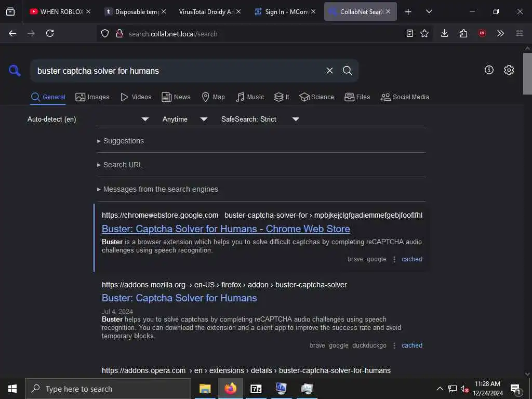Select the Images search category
This screenshot has width=532, height=399.
coord(92,97)
